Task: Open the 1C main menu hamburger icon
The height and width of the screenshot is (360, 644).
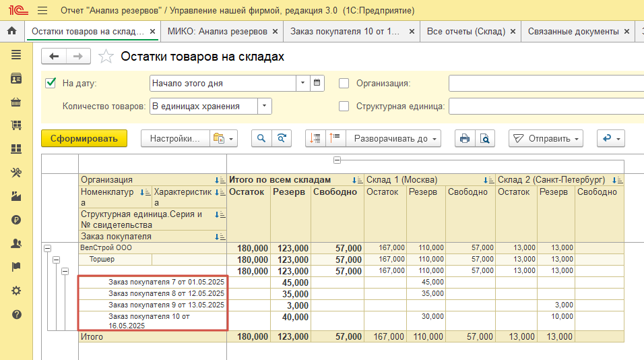Action: click(42, 10)
